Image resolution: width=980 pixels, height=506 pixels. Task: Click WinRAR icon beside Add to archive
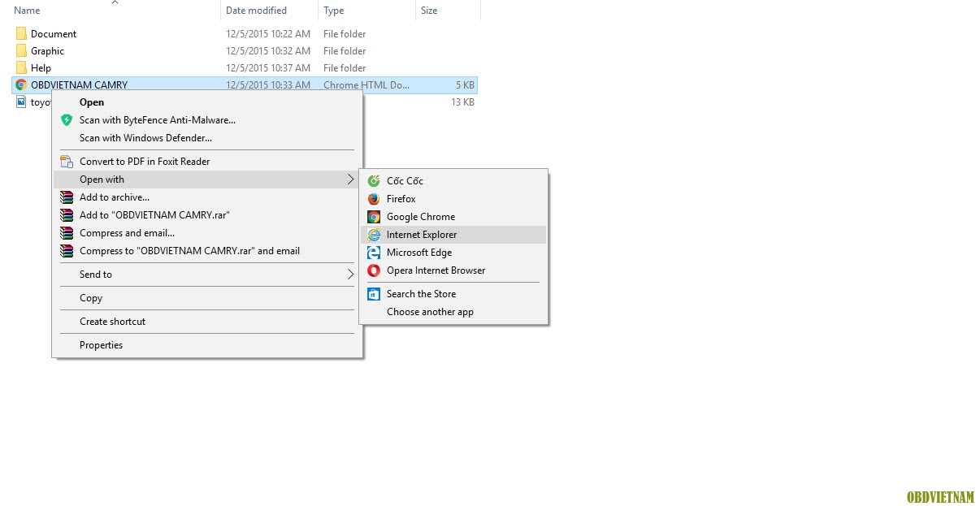coord(67,197)
